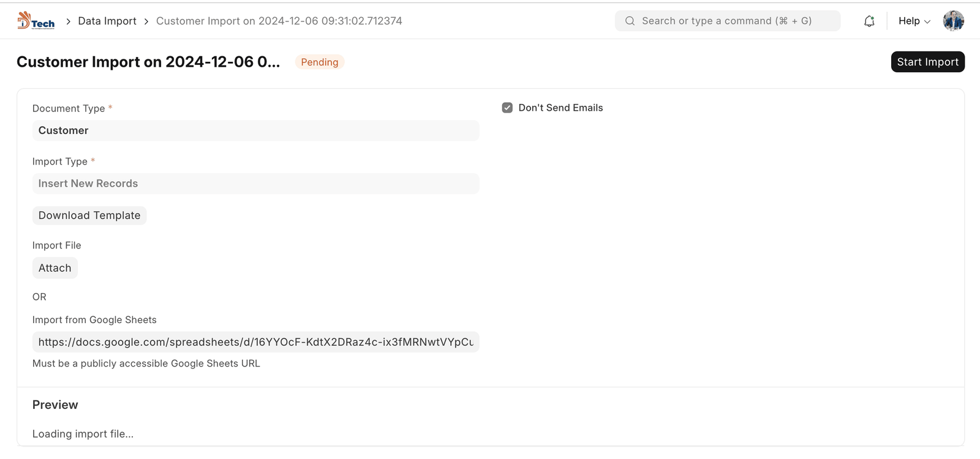
Task: Open the Import Type dropdown
Action: point(255,184)
